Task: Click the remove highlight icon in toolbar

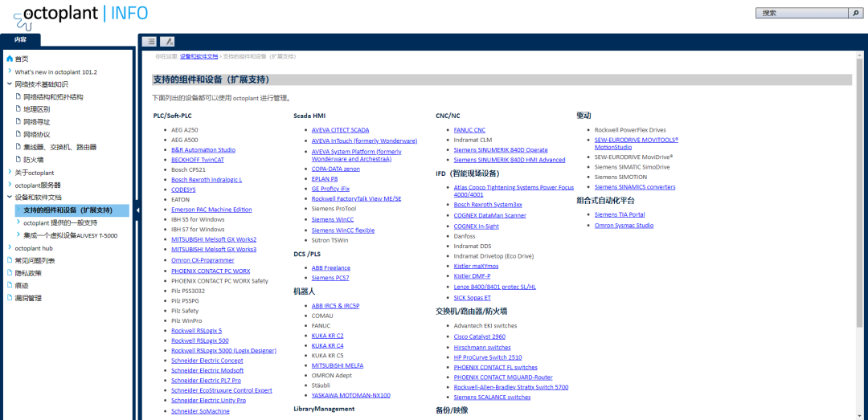Action: pyautogui.click(x=167, y=41)
